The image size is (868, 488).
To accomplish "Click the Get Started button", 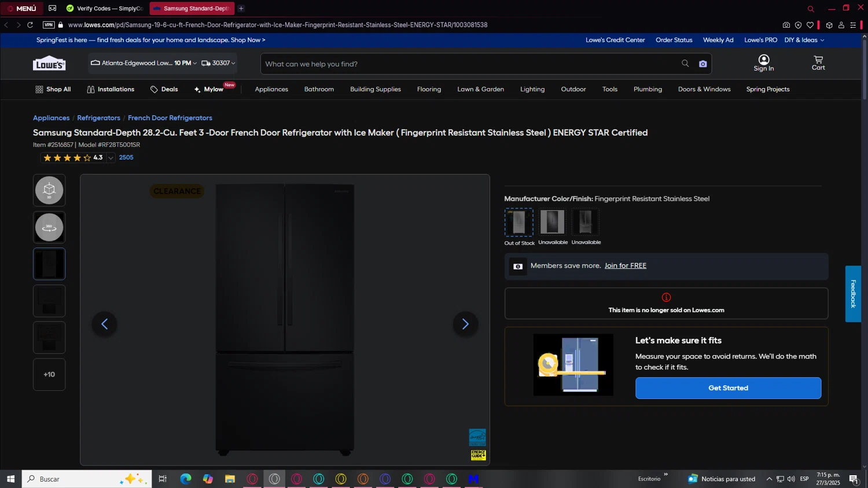I will [x=728, y=388].
